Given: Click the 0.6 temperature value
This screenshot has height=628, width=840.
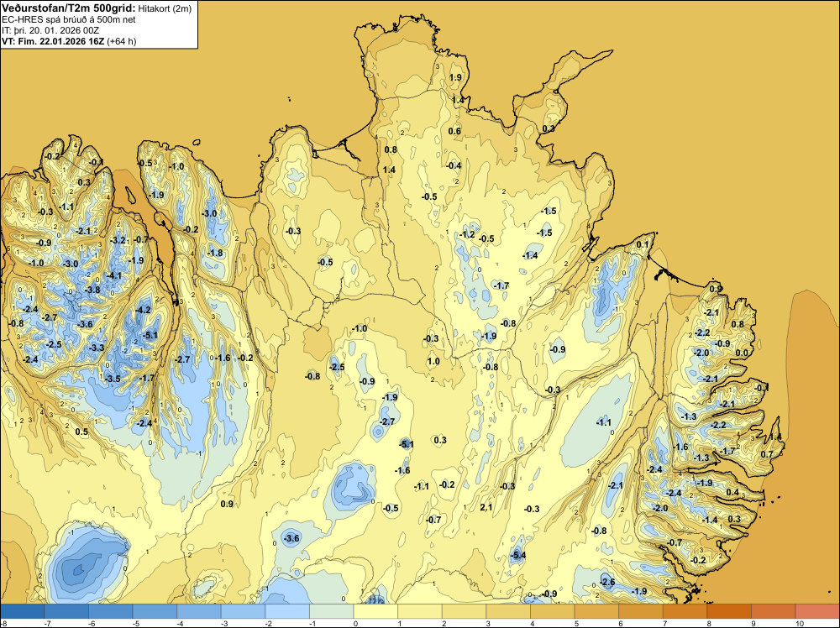Looking at the screenshot, I should (454, 131).
